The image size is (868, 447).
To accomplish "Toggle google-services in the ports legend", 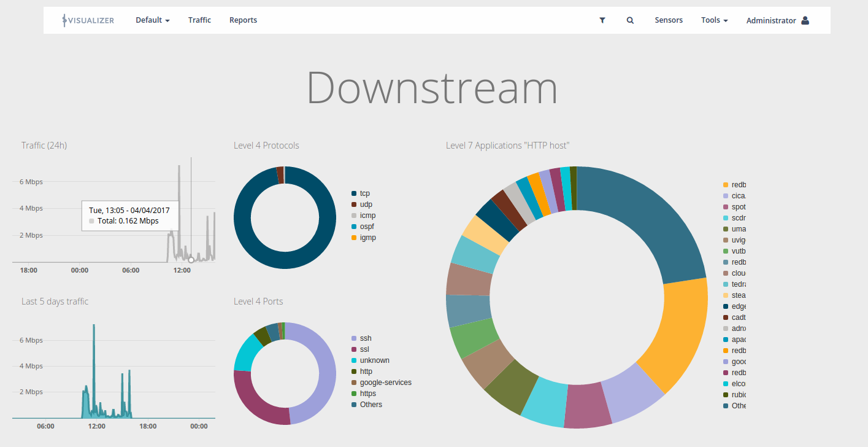I will [381, 383].
